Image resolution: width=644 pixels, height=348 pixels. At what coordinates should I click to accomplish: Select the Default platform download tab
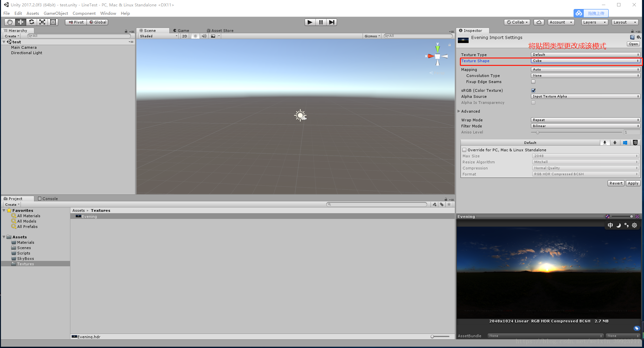pyautogui.click(x=605, y=143)
